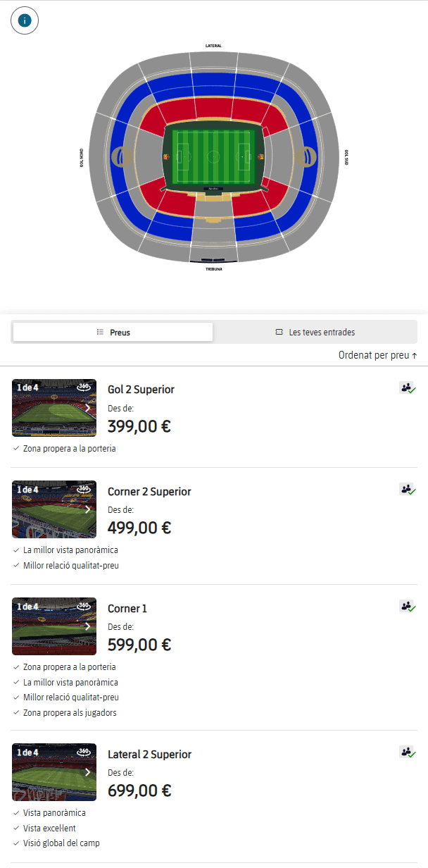
Task: Switch to the Preus tab
Action: tap(113, 333)
